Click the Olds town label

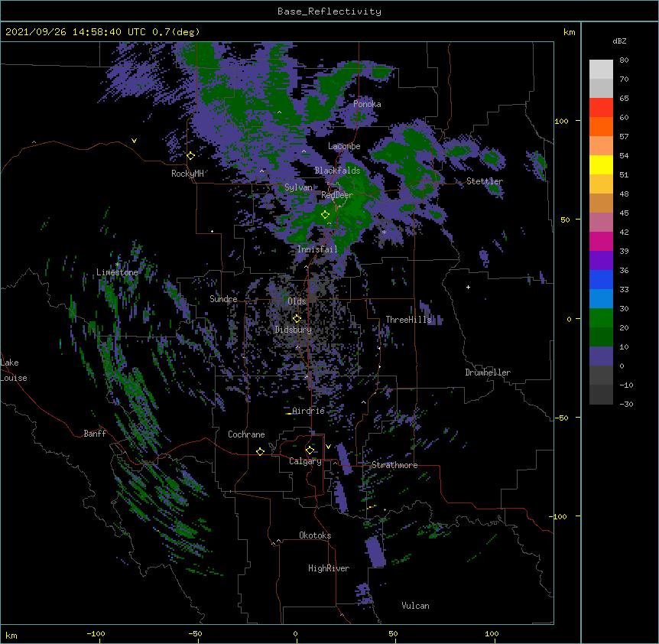click(297, 301)
